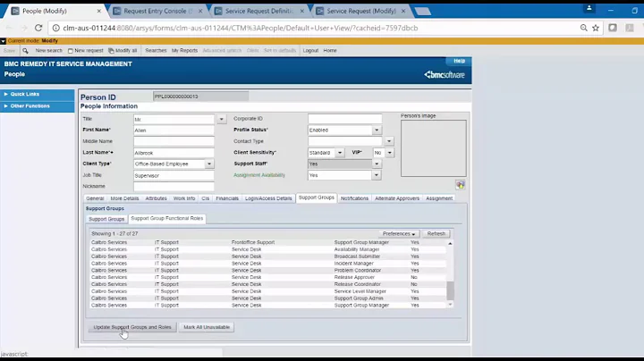This screenshot has width=644, height=361.
Task: Select the Incident Manager row
Action: 267,264
